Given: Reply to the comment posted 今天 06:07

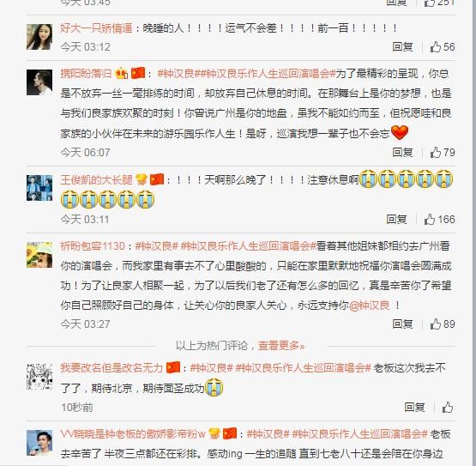Looking at the screenshot, I should point(402,152).
